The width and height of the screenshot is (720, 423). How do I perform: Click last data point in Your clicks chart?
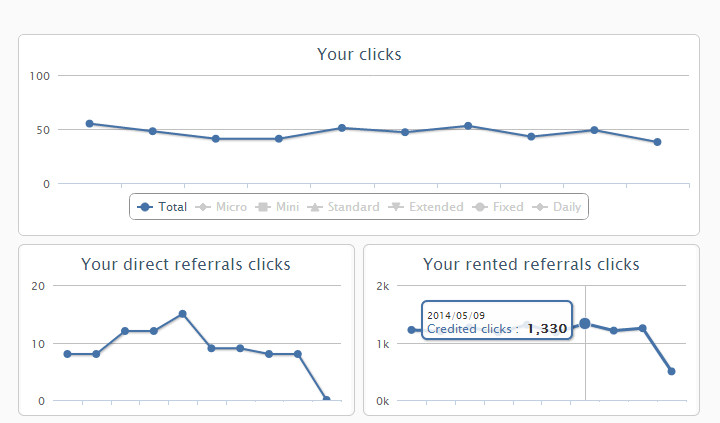657,142
